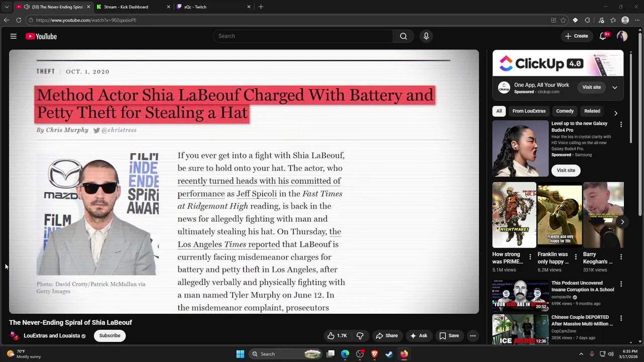This screenshot has width=644, height=362.
Task: Toggle microphone mute in system tray
Action: pyautogui.click(x=592, y=354)
